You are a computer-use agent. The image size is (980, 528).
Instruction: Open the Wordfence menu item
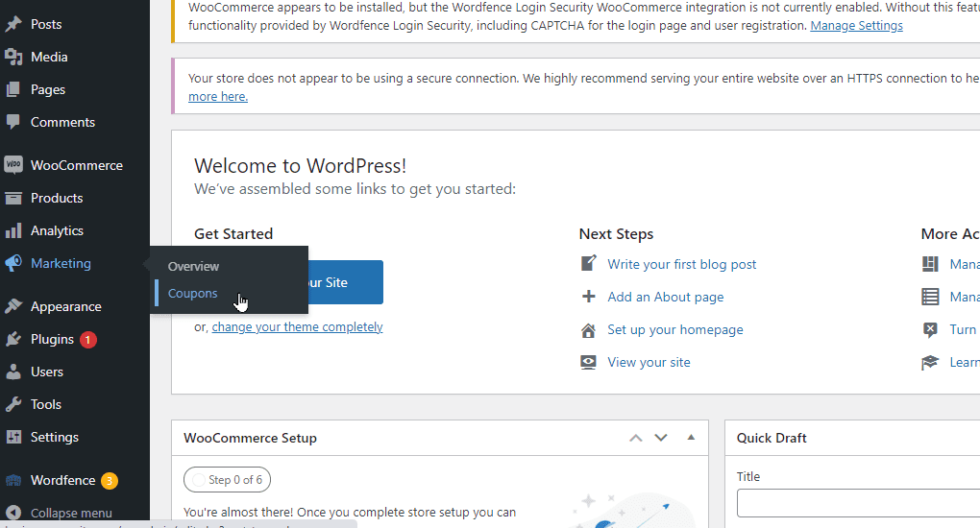click(63, 481)
